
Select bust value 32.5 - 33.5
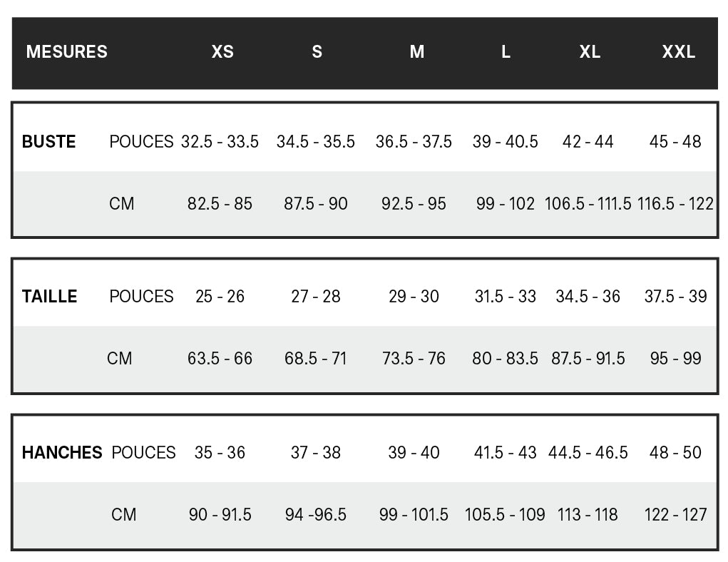(220, 142)
